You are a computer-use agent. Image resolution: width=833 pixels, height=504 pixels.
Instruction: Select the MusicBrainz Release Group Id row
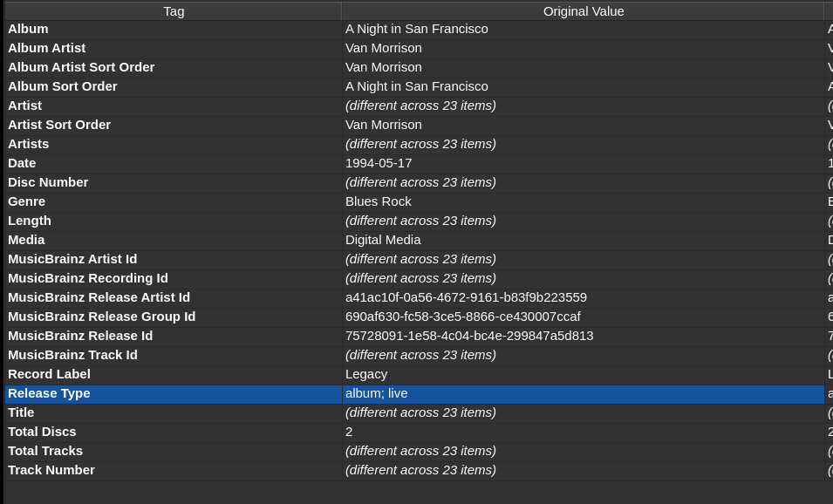coord(101,317)
